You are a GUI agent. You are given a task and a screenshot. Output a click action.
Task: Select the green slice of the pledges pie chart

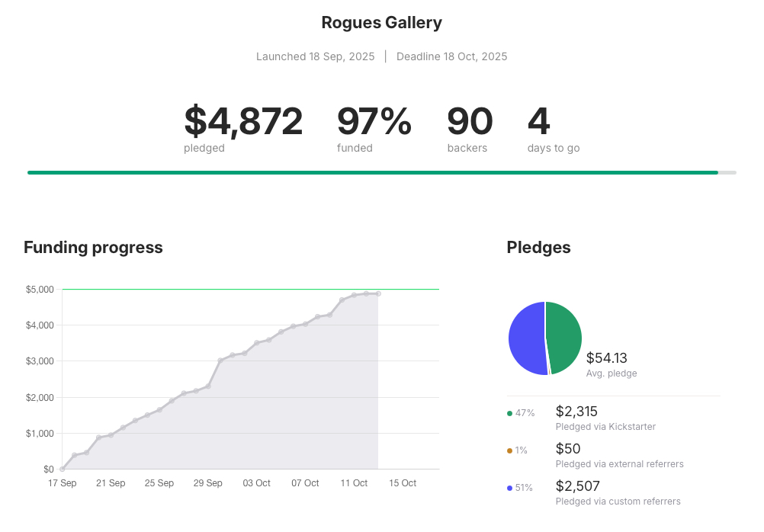tap(566, 335)
